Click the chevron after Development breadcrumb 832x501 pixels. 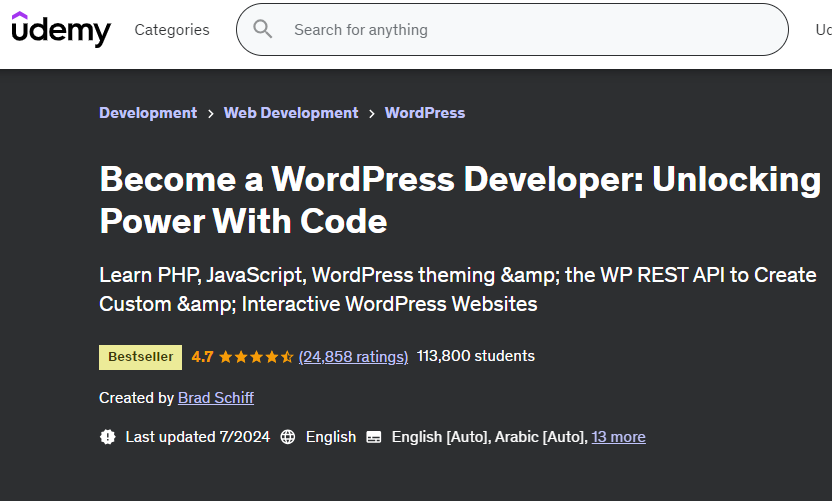[211, 114]
